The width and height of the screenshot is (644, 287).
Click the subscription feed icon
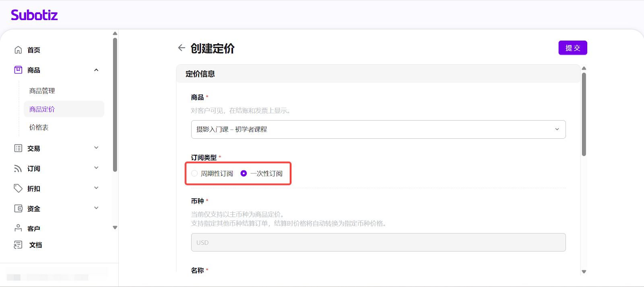(18, 168)
